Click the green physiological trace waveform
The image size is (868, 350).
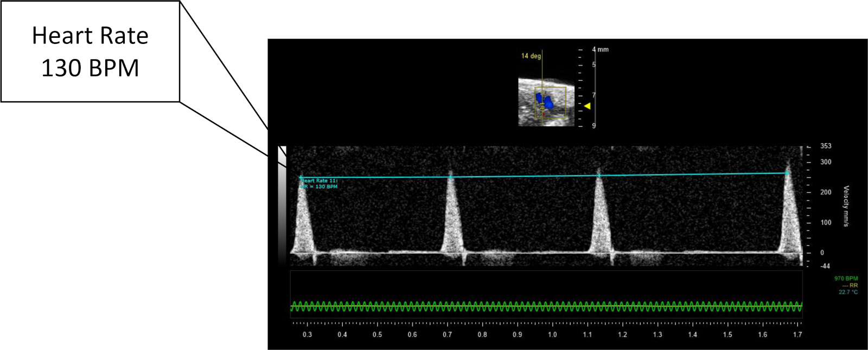pos(546,307)
